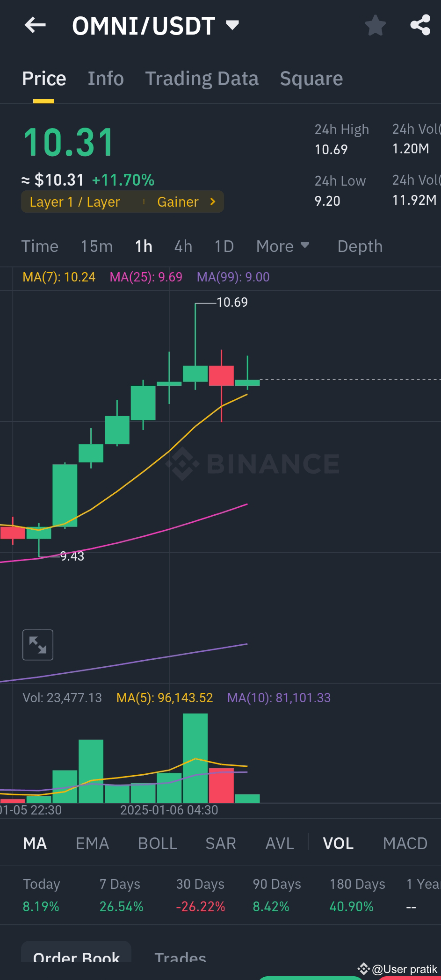Screen dimensions: 441x980
Task: Toggle the MA indicator
Action: tap(35, 843)
